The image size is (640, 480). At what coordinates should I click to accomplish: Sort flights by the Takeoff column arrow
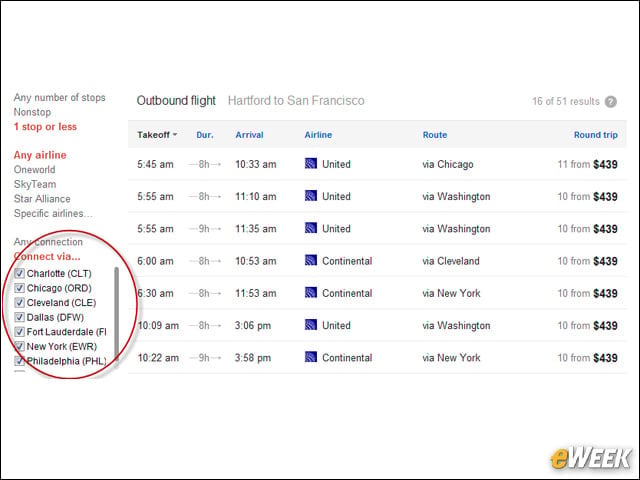tap(175, 135)
